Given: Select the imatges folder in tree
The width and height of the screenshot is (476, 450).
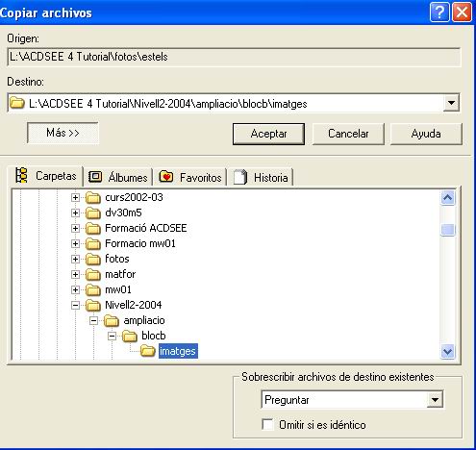Looking at the screenshot, I should pyautogui.click(x=178, y=351).
